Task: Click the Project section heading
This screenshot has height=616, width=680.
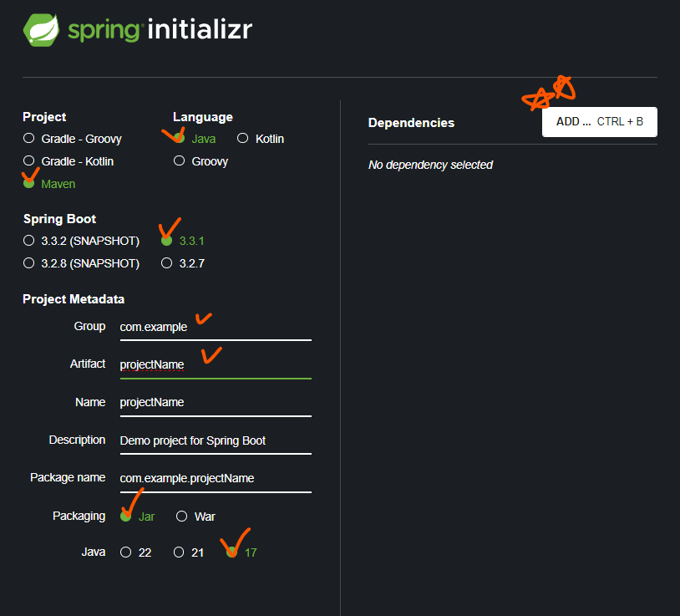Action: click(x=44, y=117)
